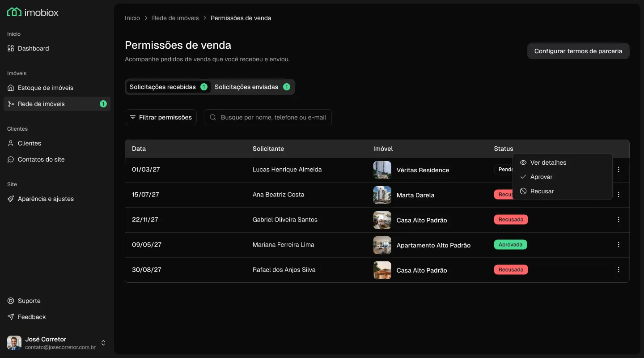Viewport: 644px width, 358px height.
Task: Click the date 01/03/27
Action: point(146,170)
